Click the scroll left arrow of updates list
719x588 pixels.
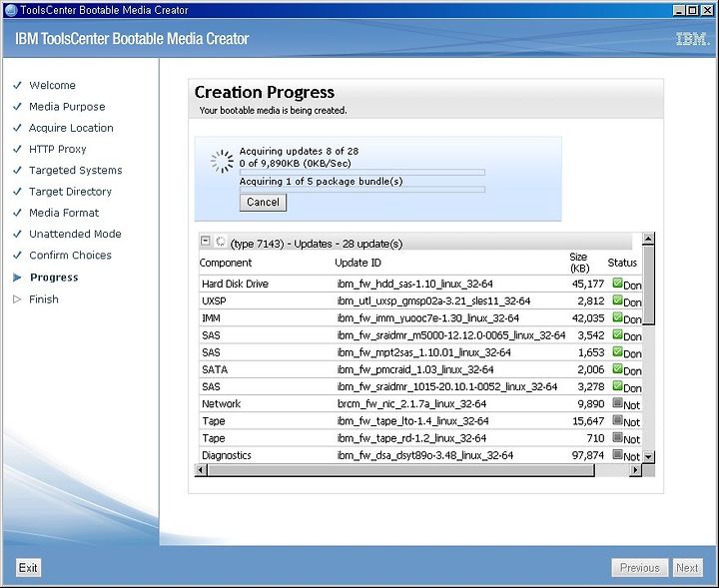(201, 470)
